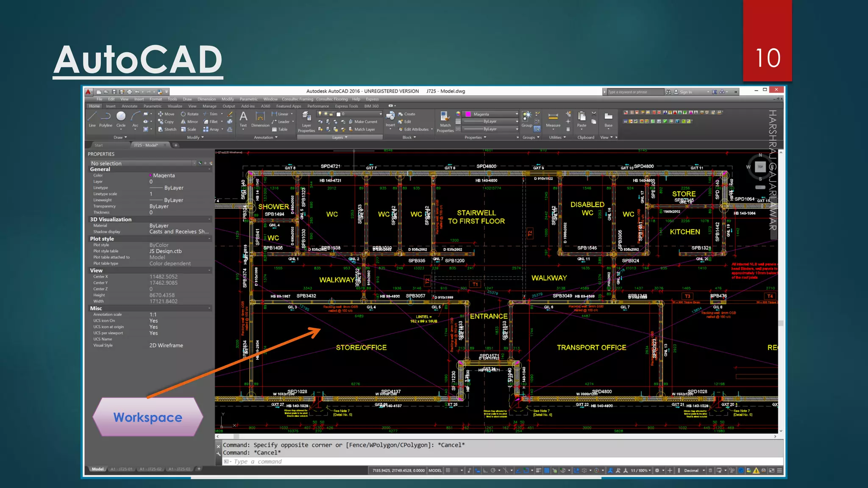Viewport: 868px width, 488px height.
Task: Open the Decimal units dropdown
Action: (694, 470)
